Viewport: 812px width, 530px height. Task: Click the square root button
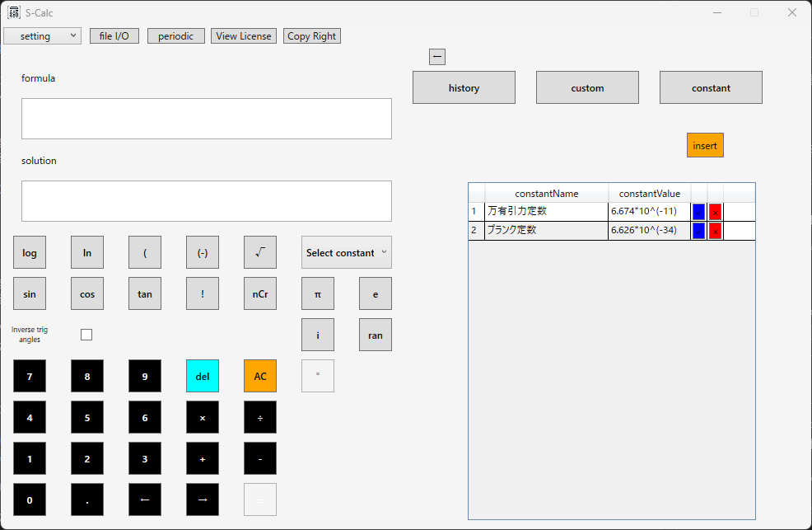pos(260,252)
